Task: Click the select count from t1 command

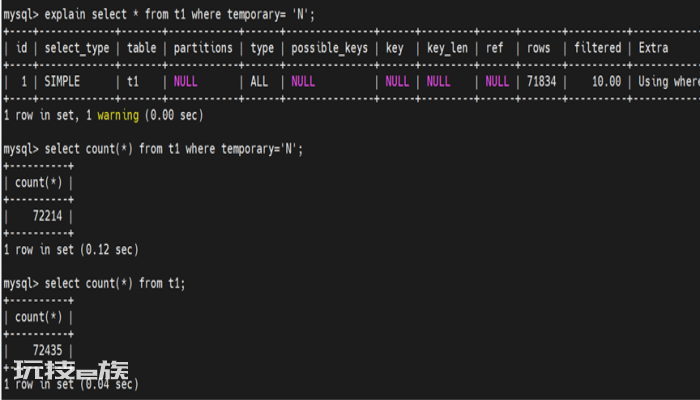Action: (94, 283)
